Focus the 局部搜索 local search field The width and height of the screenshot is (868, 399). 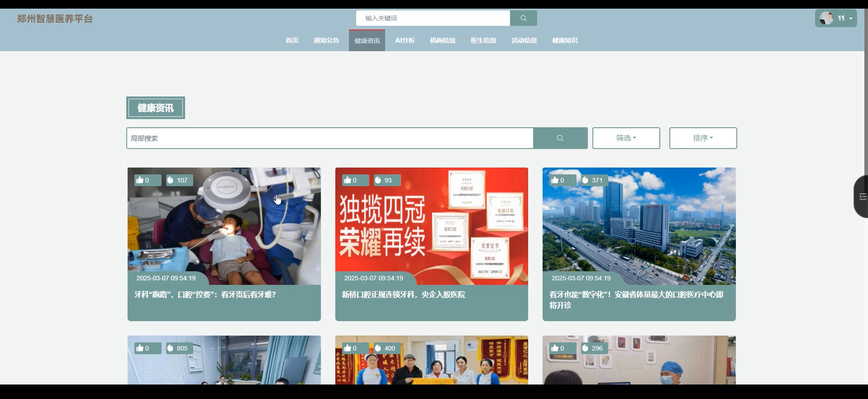coord(330,138)
